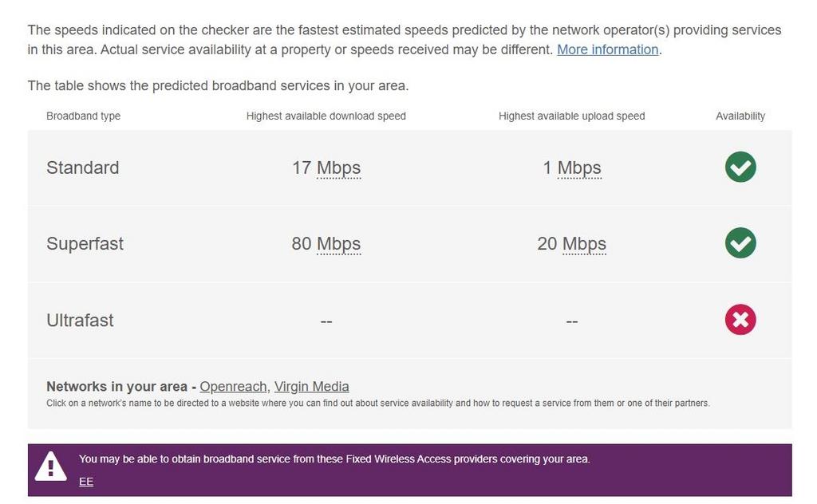Open the Virgin Media network link
The height and width of the screenshot is (504, 817).
312,386
